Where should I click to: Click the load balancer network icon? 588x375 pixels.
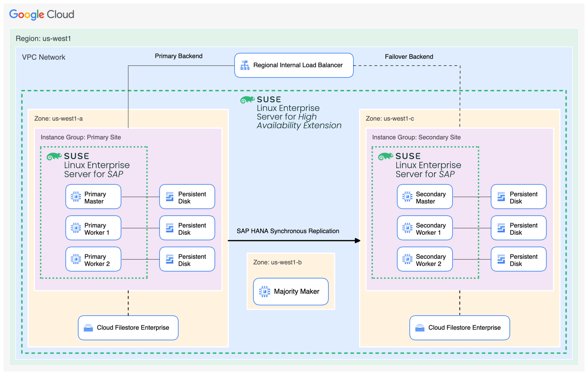pyautogui.click(x=245, y=65)
